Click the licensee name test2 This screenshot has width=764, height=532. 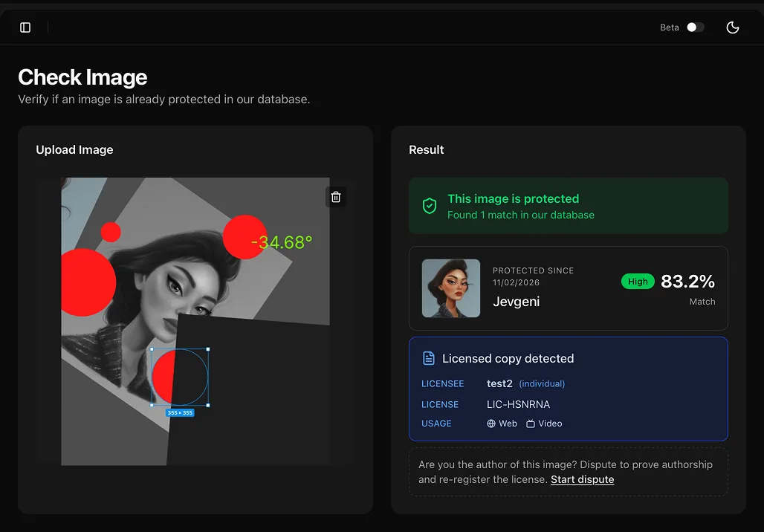tap(499, 383)
